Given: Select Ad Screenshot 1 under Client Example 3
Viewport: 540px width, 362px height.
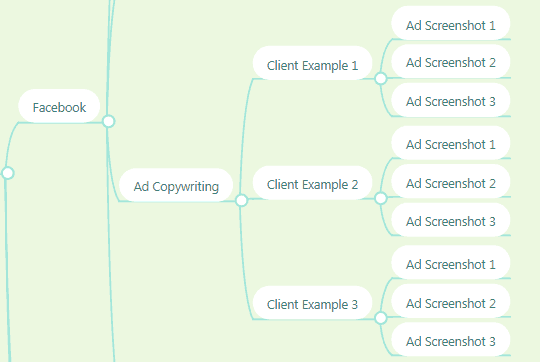Looking at the screenshot, I should point(450,262).
